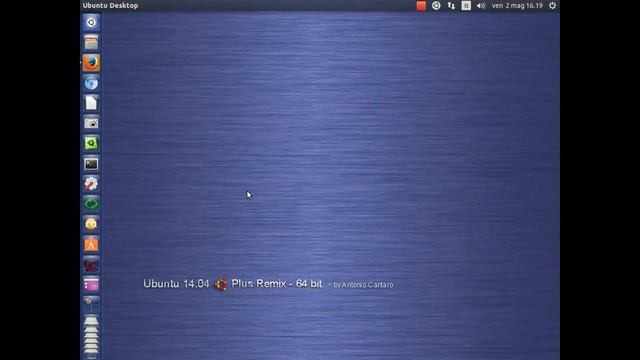The width and height of the screenshot is (640, 360).
Task: Open the Ubuntu Dash search launcher
Action: click(x=91, y=22)
